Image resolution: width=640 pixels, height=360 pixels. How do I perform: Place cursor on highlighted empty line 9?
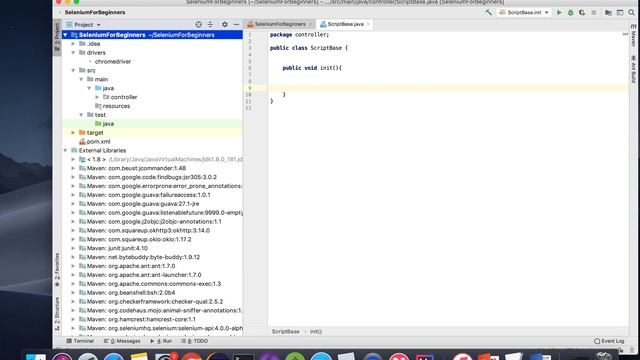pyautogui.click(x=447, y=88)
